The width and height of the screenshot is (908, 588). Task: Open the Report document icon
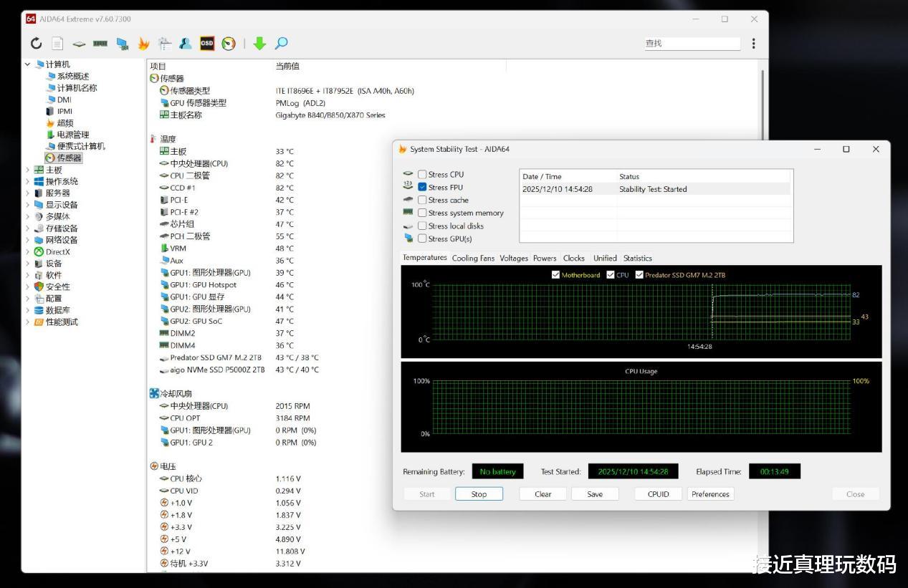pos(57,44)
